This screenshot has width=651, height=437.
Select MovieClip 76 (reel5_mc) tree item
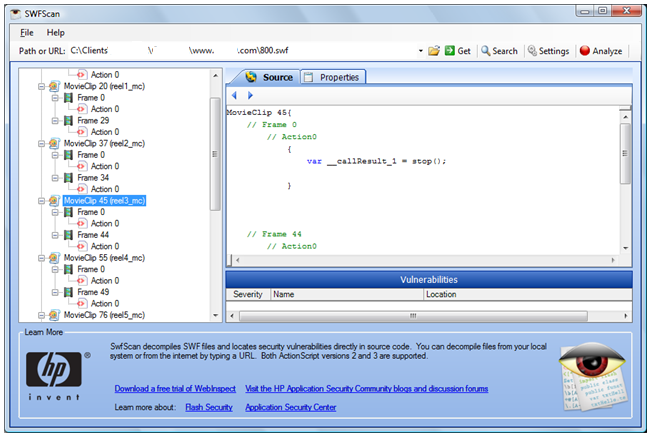[x=104, y=315]
